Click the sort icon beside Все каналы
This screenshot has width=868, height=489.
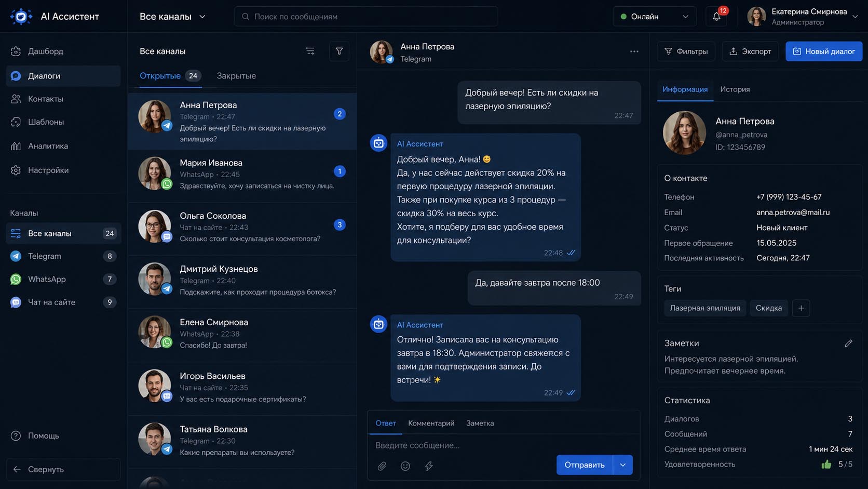[310, 51]
